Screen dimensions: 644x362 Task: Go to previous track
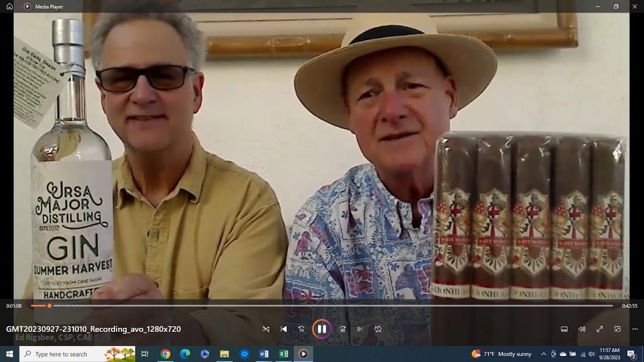pos(284,329)
